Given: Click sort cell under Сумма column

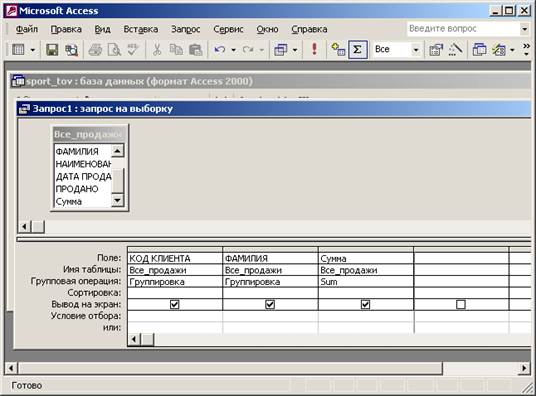Looking at the screenshot, I should (365, 293).
